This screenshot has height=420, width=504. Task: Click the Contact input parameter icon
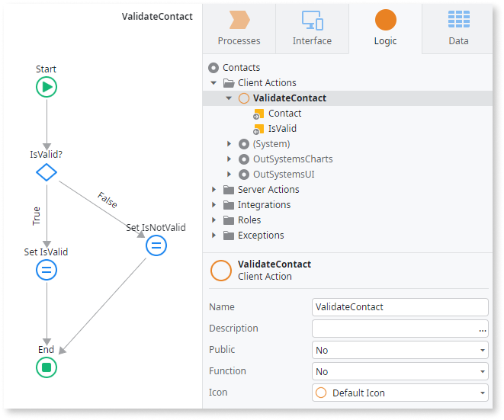259,114
